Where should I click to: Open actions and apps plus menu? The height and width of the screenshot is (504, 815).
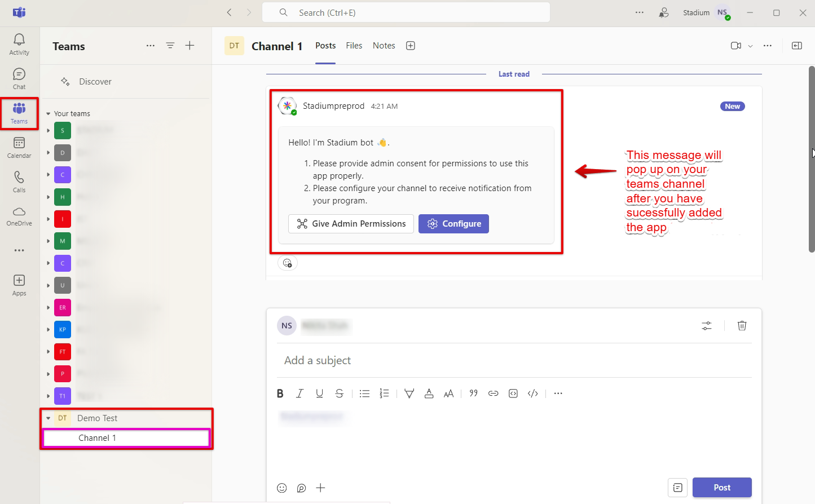(320, 488)
